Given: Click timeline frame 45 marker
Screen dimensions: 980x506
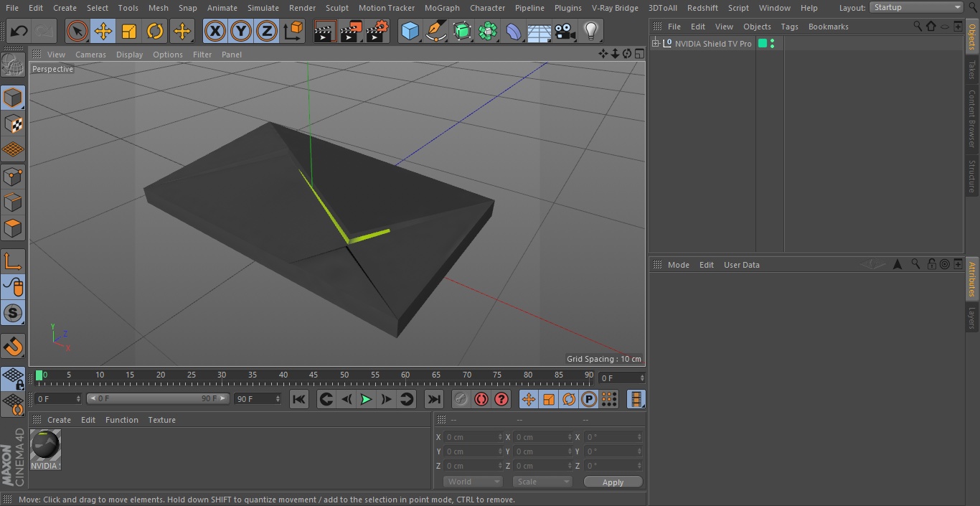Looking at the screenshot, I should point(314,375).
